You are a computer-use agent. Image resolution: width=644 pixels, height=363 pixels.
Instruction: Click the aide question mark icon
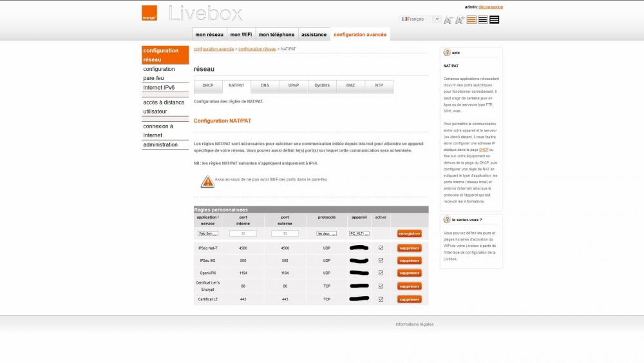pos(447,53)
